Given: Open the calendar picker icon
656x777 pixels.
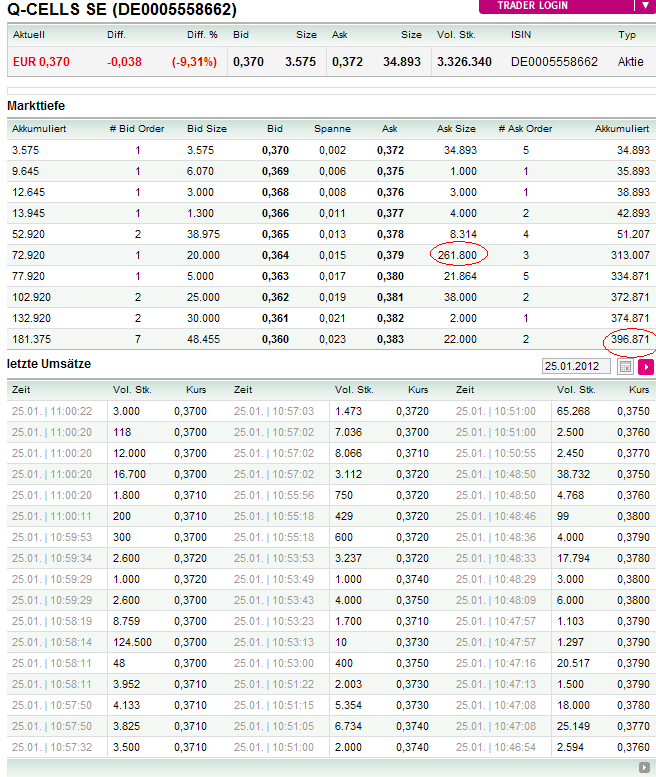Looking at the screenshot, I should (625, 367).
